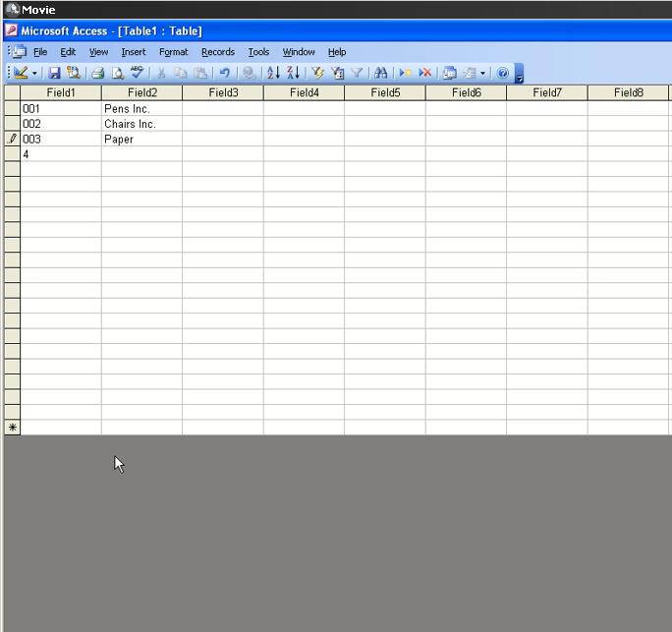Screen dimensions: 672x632
Task: Click the cell containing 002
Action: tap(61, 124)
